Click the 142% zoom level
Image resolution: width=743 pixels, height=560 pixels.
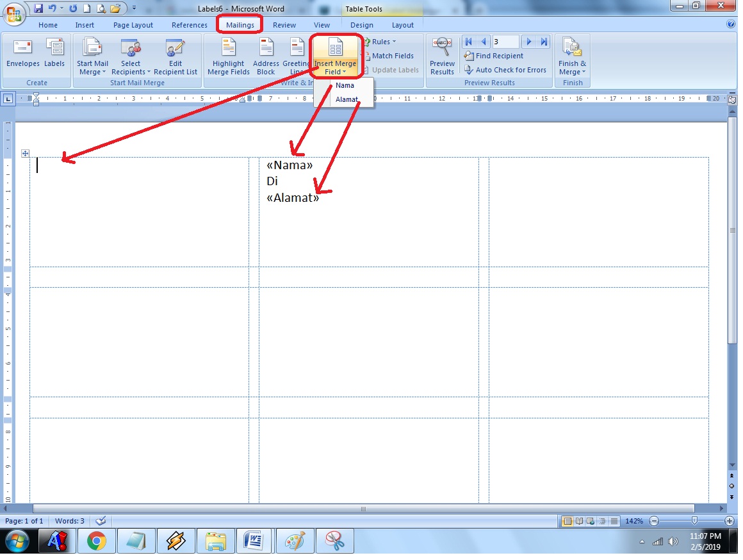[x=634, y=521]
